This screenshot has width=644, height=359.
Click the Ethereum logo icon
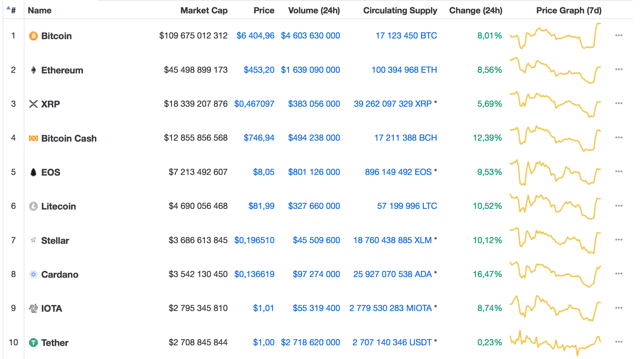click(x=33, y=70)
